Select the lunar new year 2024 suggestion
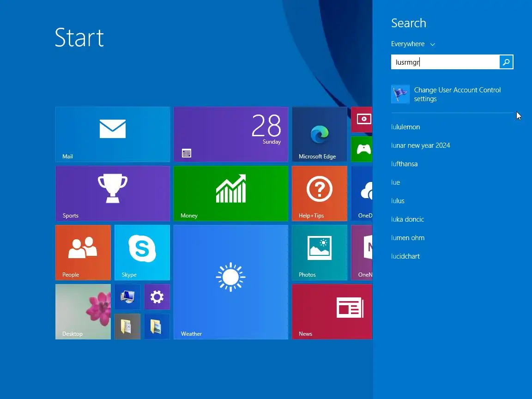532x399 pixels. click(x=421, y=145)
